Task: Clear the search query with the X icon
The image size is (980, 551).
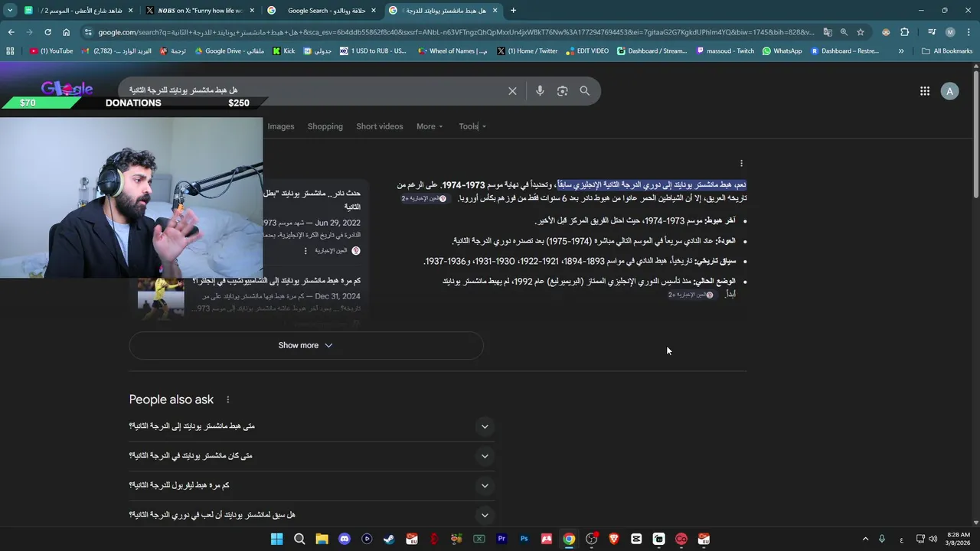Action: click(x=512, y=91)
